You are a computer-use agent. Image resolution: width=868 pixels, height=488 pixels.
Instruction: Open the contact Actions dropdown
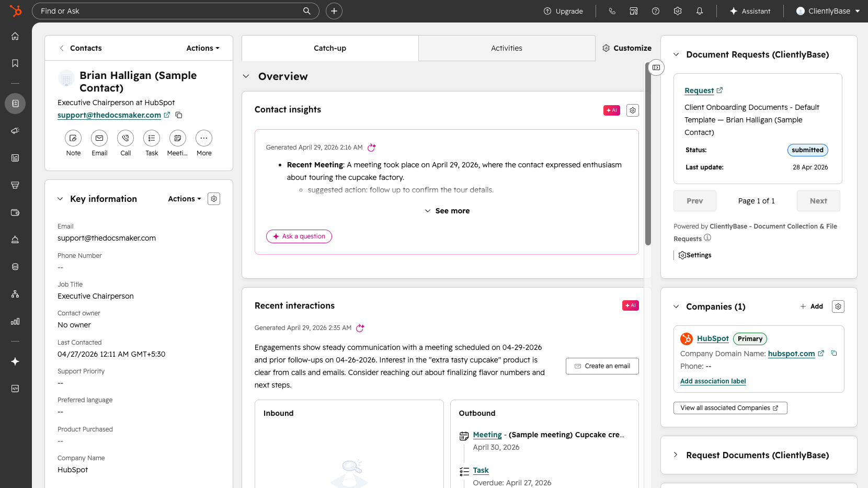pos(203,48)
